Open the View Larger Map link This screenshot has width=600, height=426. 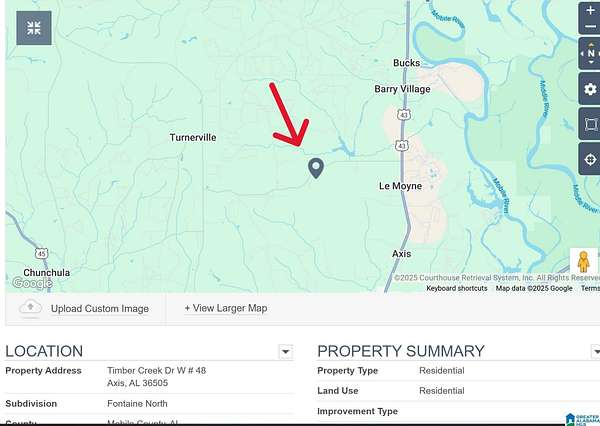[226, 308]
